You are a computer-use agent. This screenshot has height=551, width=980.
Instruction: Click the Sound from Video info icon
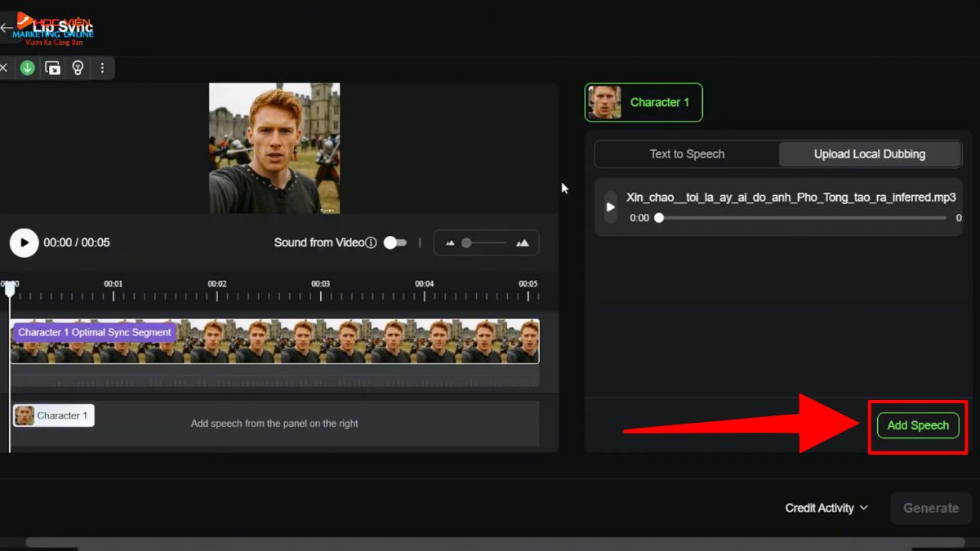click(371, 242)
